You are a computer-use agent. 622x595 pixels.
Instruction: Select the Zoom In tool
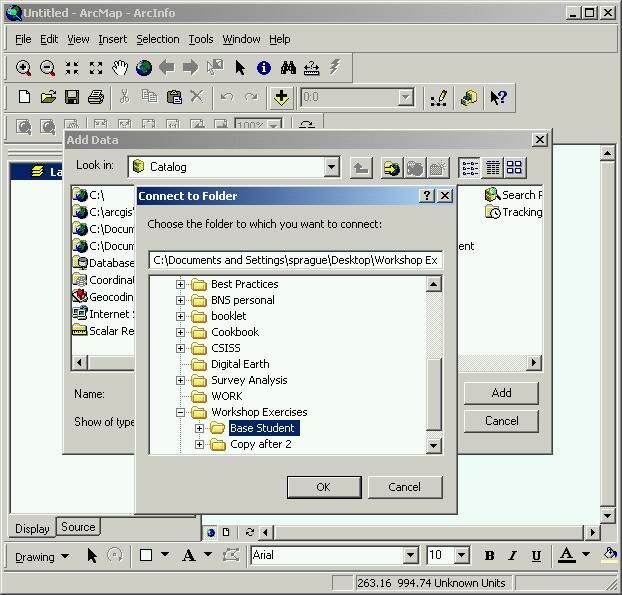tap(23, 68)
